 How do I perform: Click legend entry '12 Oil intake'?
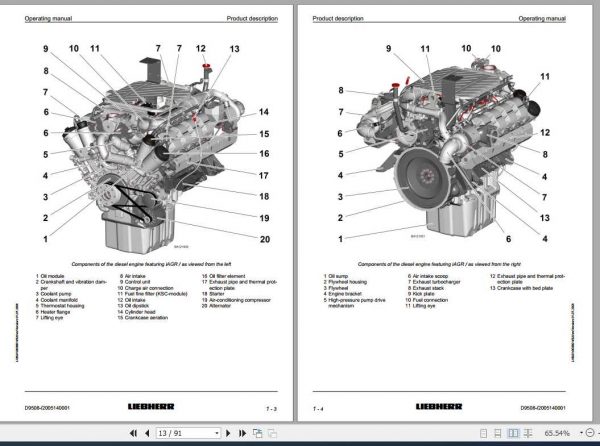click(131, 300)
